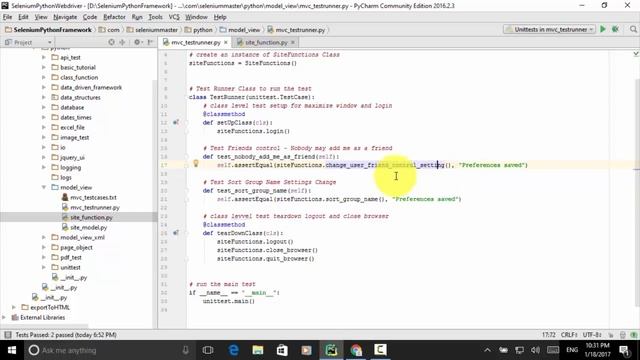Collapse the model_view folder
Screen dimensions: 640x360
tap(44, 187)
